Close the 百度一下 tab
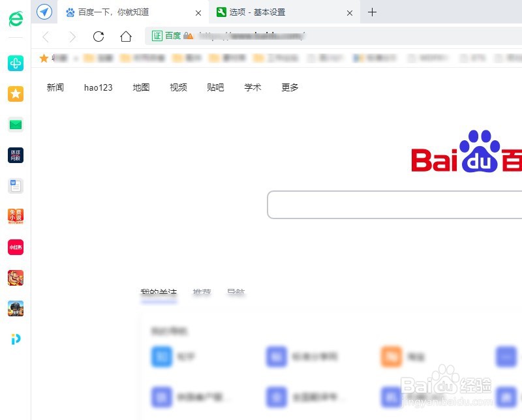522x420 pixels. pyautogui.click(x=198, y=13)
